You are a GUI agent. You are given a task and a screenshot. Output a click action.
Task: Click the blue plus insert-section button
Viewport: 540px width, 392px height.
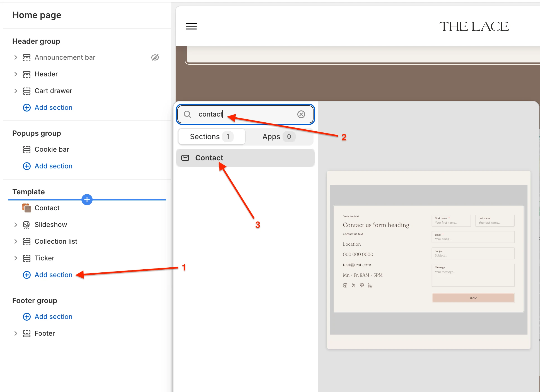click(87, 200)
